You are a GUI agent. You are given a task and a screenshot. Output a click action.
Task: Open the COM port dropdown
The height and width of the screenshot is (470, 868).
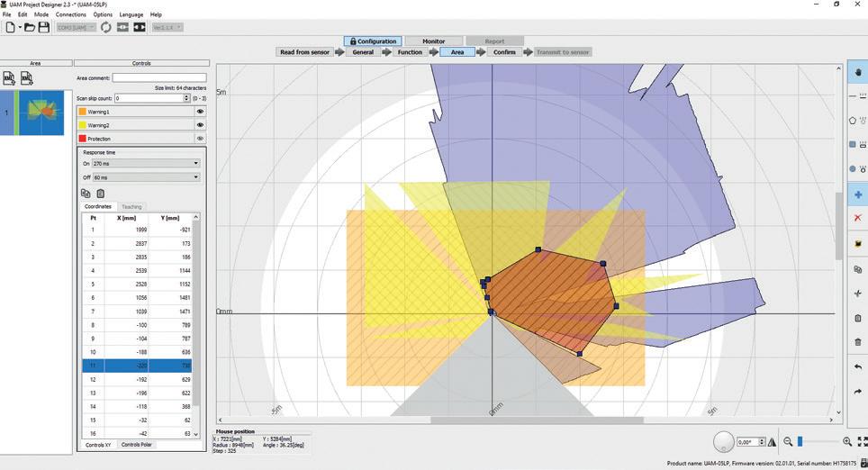pyautogui.click(x=77, y=27)
